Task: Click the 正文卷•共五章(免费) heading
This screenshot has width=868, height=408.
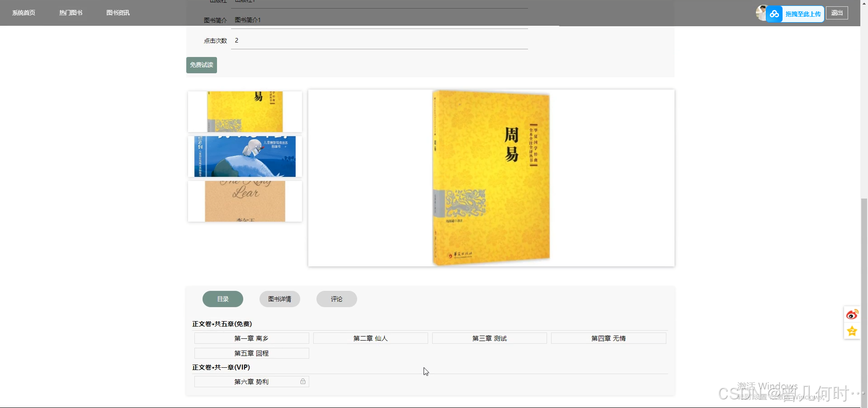Action: [x=222, y=324]
